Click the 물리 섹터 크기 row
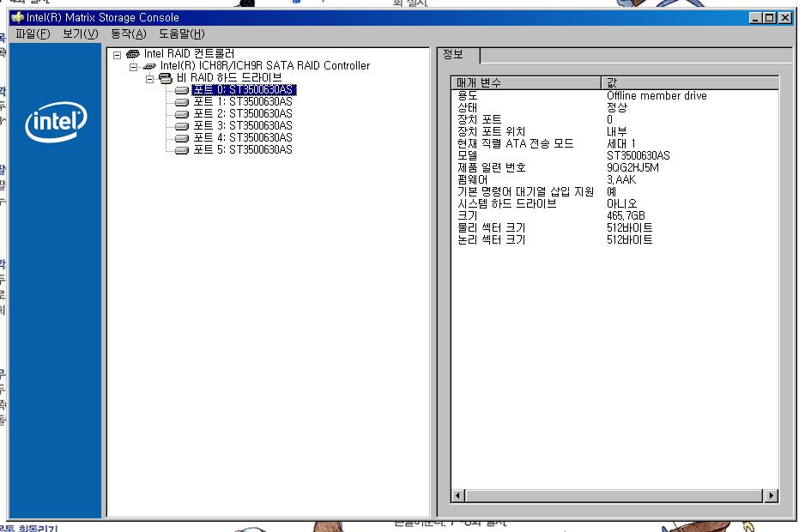811x532 pixels. pos(614,227)
